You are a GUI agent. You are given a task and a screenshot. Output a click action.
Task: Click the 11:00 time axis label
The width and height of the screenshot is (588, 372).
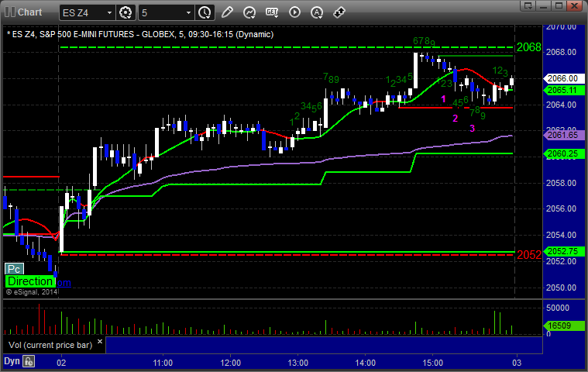(x=163, y=363)
